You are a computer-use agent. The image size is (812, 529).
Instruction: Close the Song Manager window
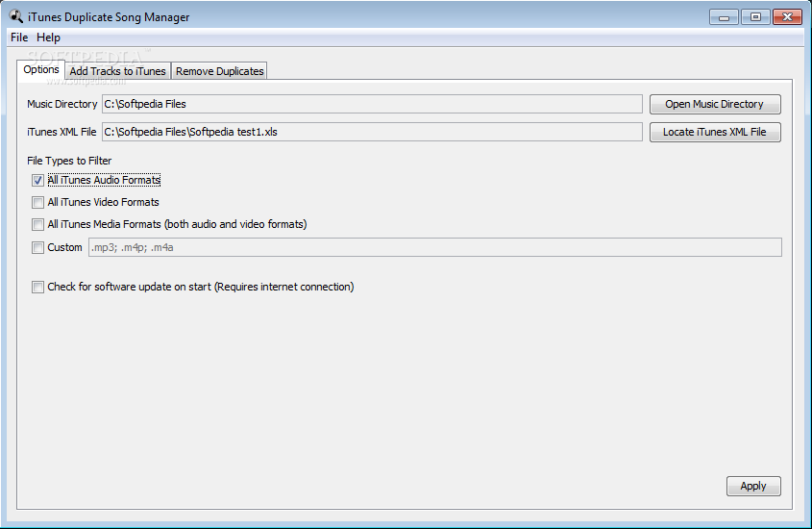click(x=787, y=17)
